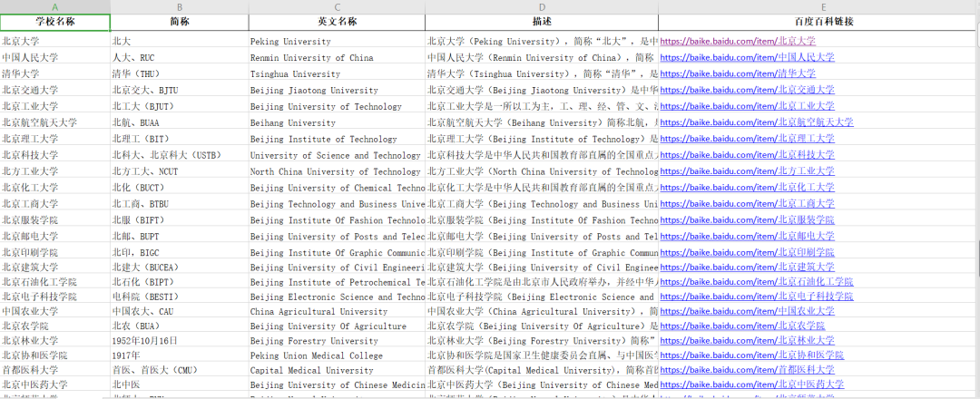
Task: Click the 简称 header cell
Action: (x=180, y=22)
